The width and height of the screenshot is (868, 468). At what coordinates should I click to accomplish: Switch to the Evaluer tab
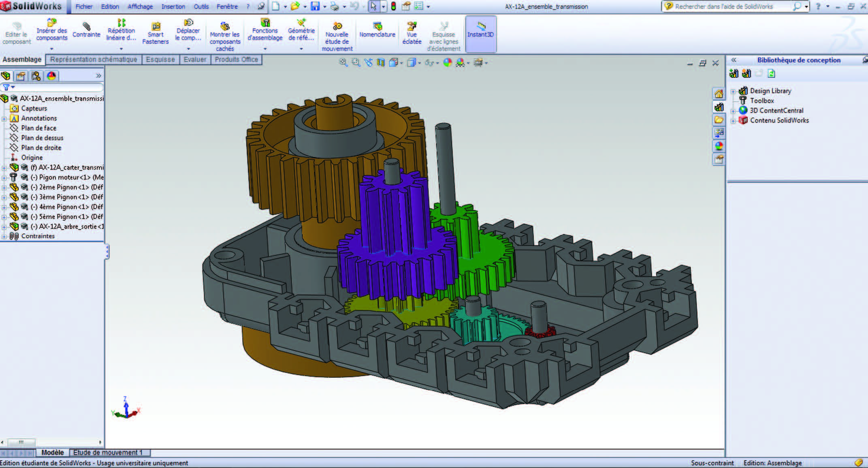[195, 60]
